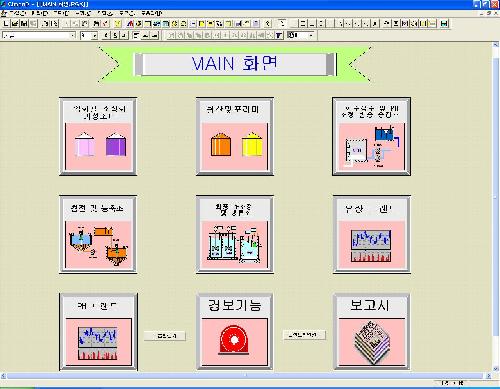Click the small button left of the alarm panel
The height and width of the screenshot is (389, 500).
click(x=165, y=336)
